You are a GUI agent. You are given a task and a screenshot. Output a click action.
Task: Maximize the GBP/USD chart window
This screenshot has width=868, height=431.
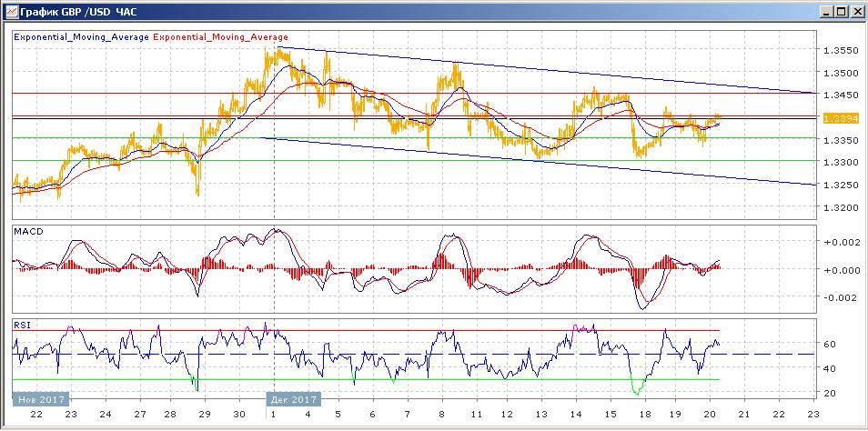(842, 11)
